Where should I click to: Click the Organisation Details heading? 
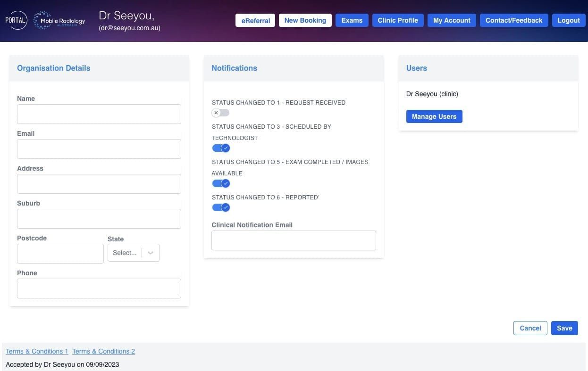[x=53, y=68]
